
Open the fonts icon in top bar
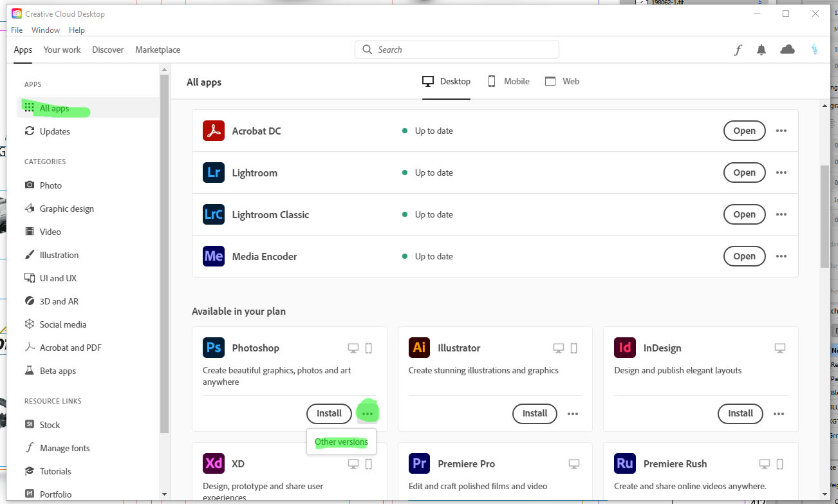pos(738,50)
